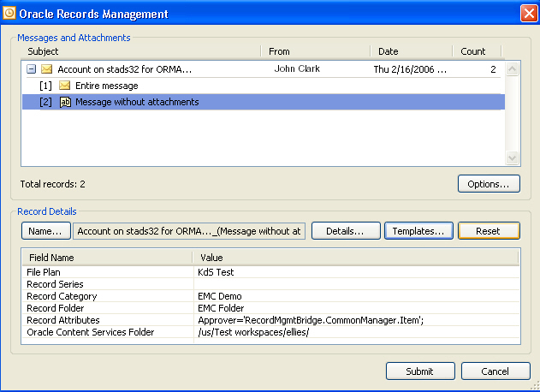The image size is (540, 392).
Task: Click the Value column header
Action: point(355,258)
